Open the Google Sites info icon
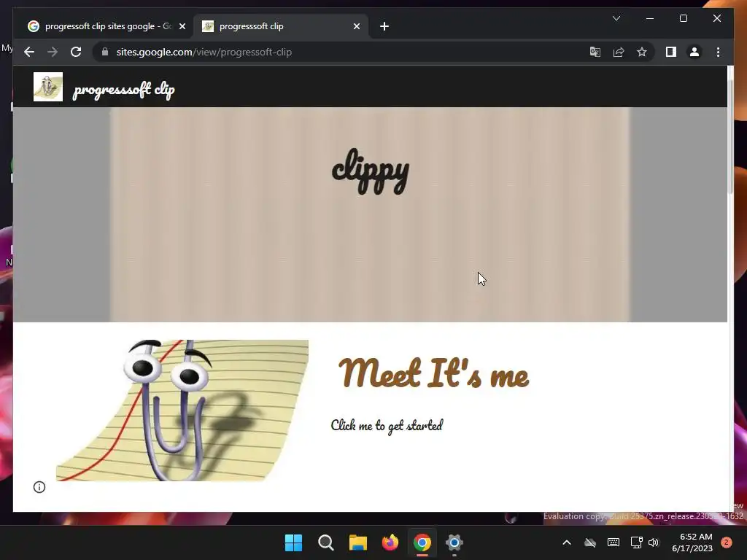The width and height of the screenshot is (747, 560). [39, 486]
